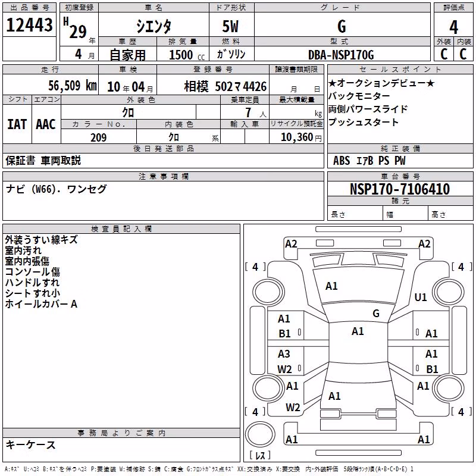Click the 事務局よりご案内 header
The height and width of the screenshot is (476, 476).
[121, 433]
